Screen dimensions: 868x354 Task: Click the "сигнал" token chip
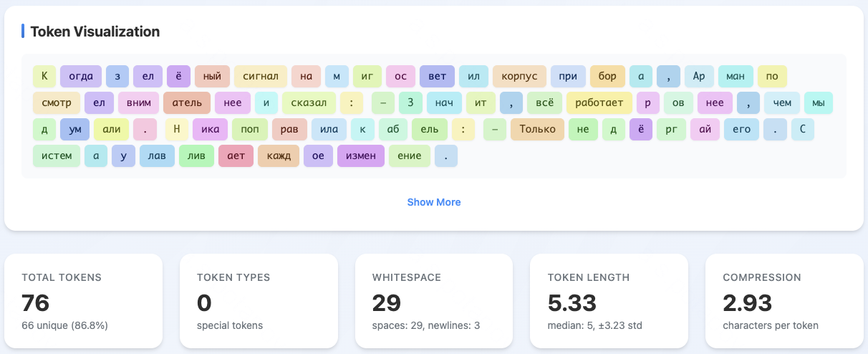(261, 77)
